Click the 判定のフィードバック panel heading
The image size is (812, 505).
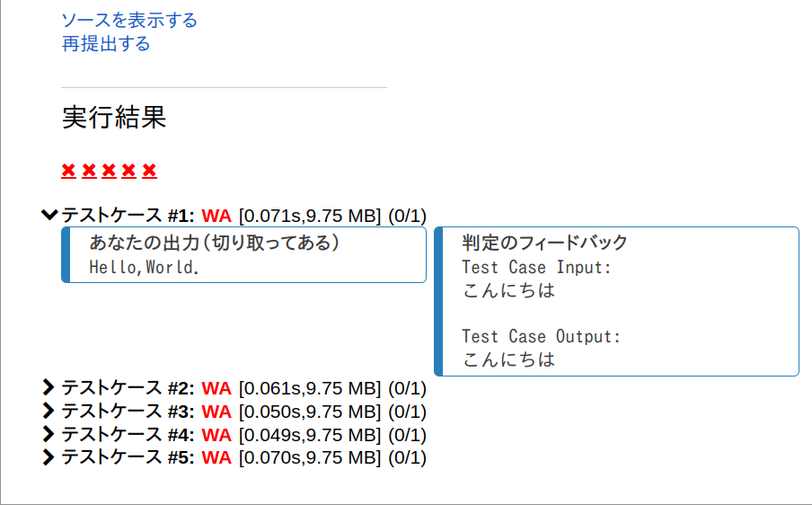544,243
